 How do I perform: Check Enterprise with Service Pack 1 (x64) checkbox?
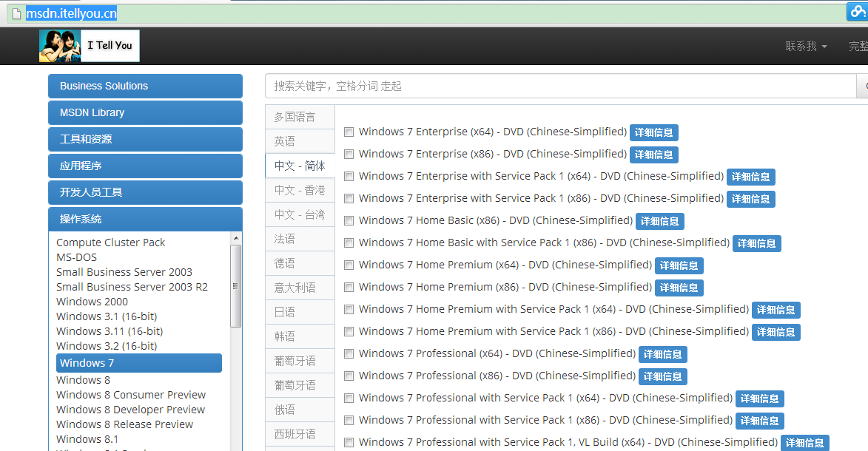coord(349,176)
